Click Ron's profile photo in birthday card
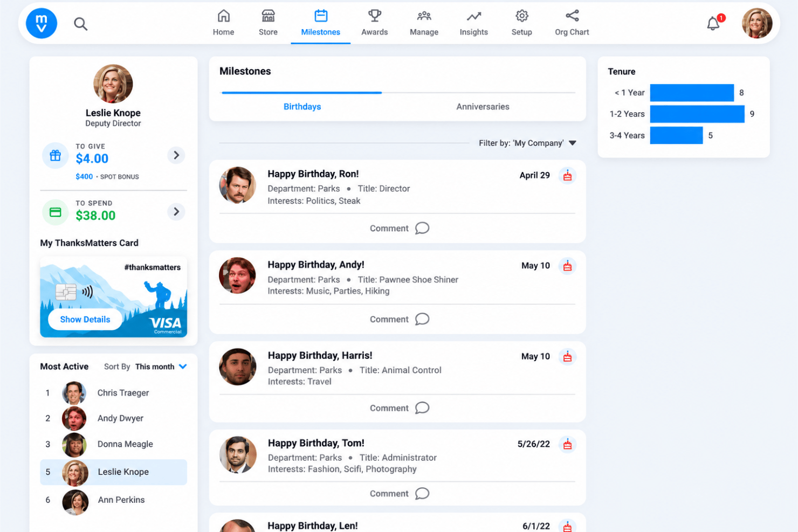This screenshot has height=532, width=798. [237, 185]
